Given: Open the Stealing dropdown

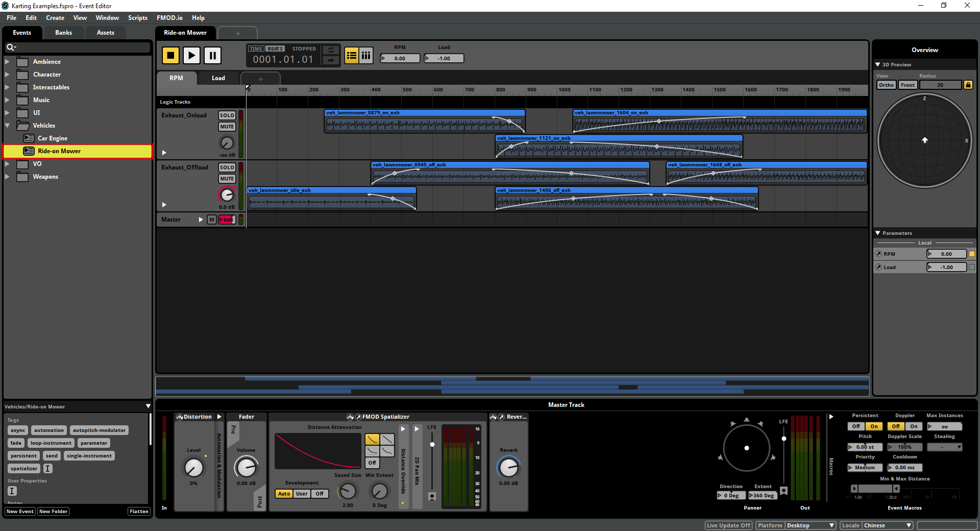Looking at the screenshot, I should 944,447.
